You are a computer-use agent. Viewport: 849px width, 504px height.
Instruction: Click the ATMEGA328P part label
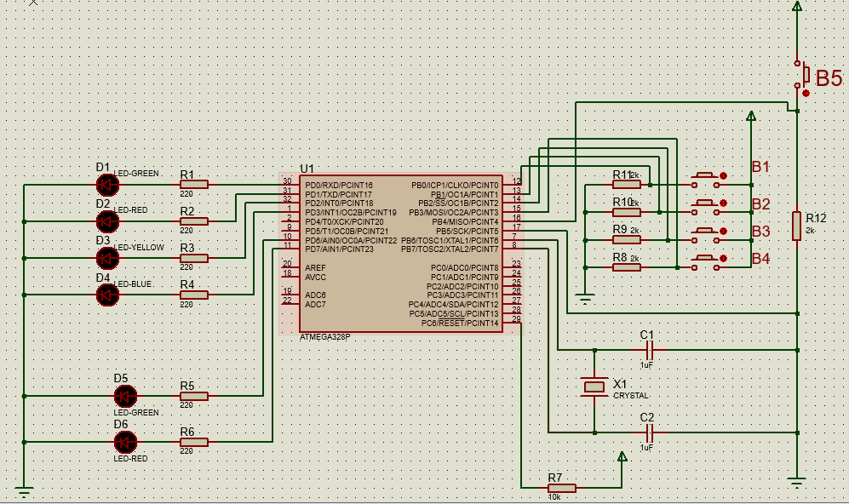[x=325, y=337]
